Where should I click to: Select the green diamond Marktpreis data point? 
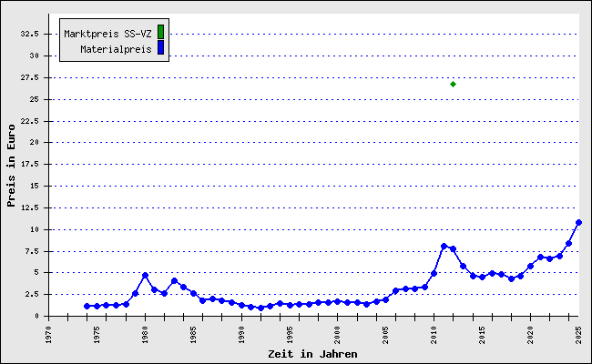(x=453, y=84)
